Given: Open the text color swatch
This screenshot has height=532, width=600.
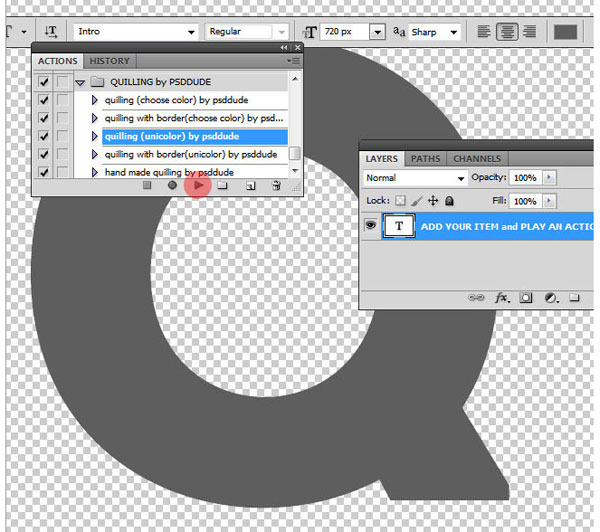Looking at the screenshot, I should pos(565,32).
